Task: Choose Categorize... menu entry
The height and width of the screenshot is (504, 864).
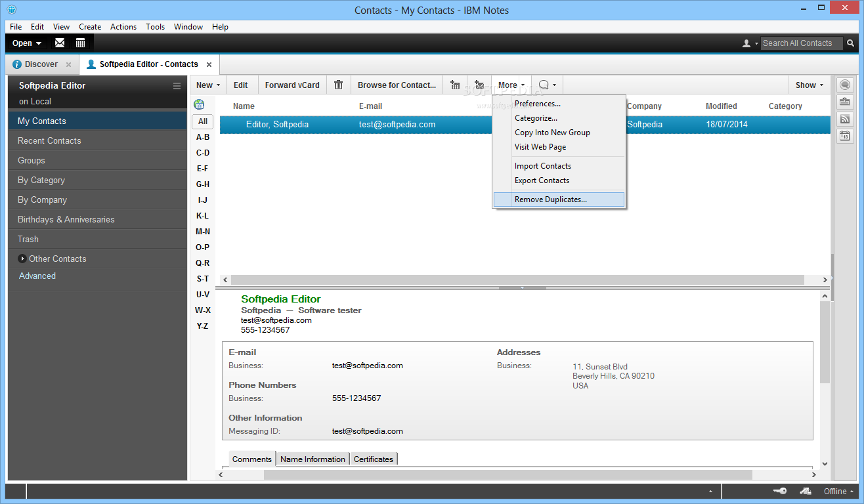Action: (559, 118)
